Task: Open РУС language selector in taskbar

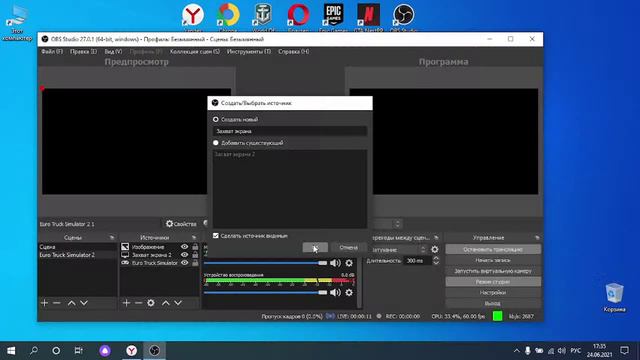Action: pos(576,351)
